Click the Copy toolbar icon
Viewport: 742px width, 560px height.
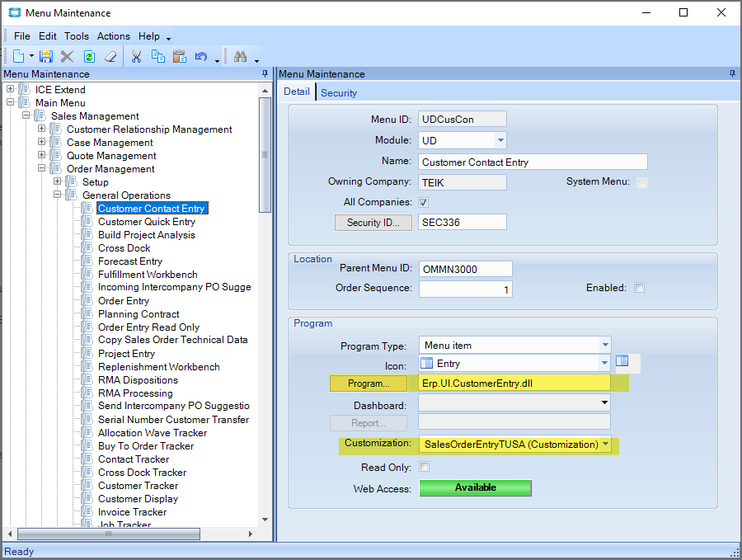click(x=158, y=56)
